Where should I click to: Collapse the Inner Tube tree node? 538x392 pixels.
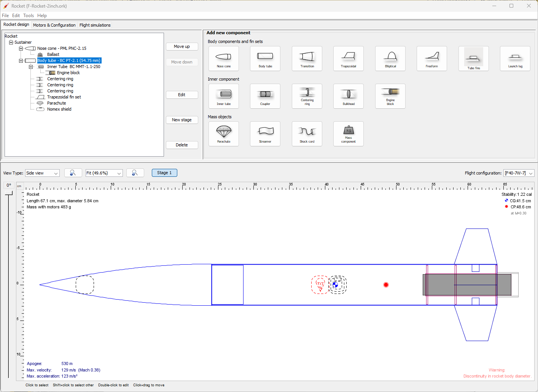pos(31,67)
